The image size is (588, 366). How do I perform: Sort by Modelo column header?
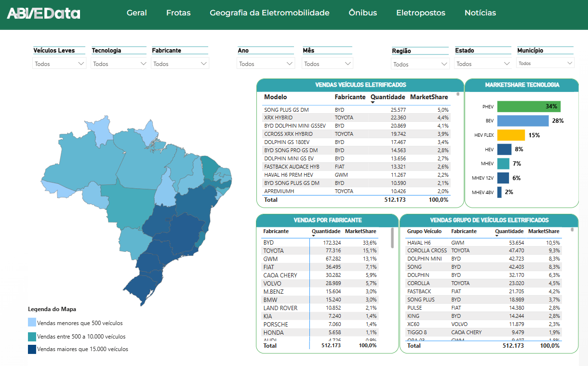point(275,97)
